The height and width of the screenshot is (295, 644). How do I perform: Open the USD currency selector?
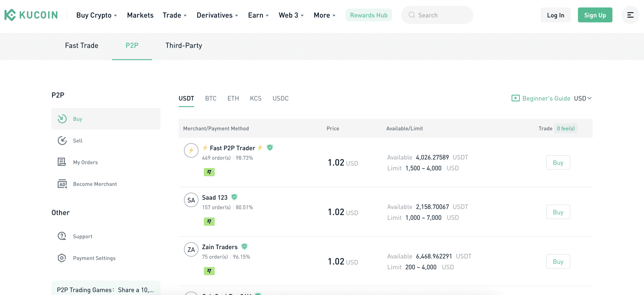(583, 98)
